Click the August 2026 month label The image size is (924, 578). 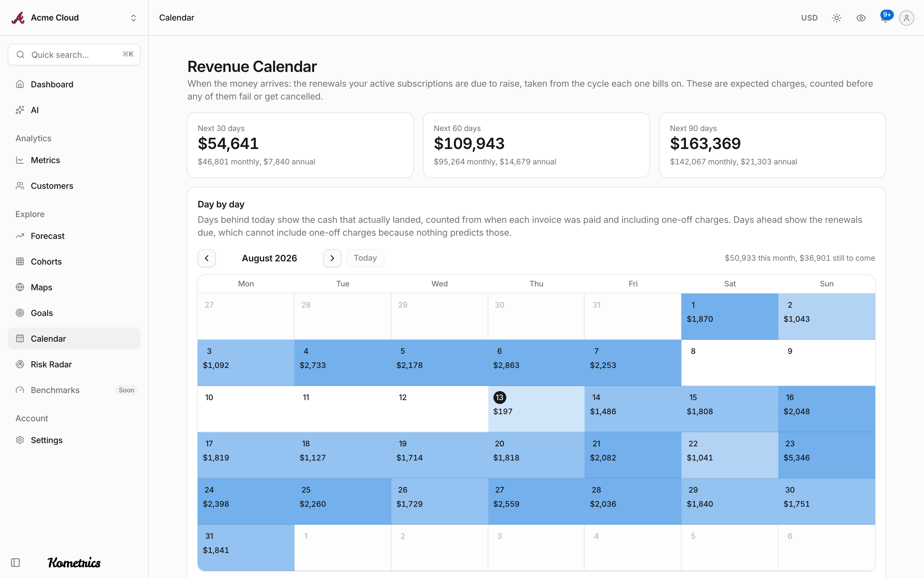(269, 258)
